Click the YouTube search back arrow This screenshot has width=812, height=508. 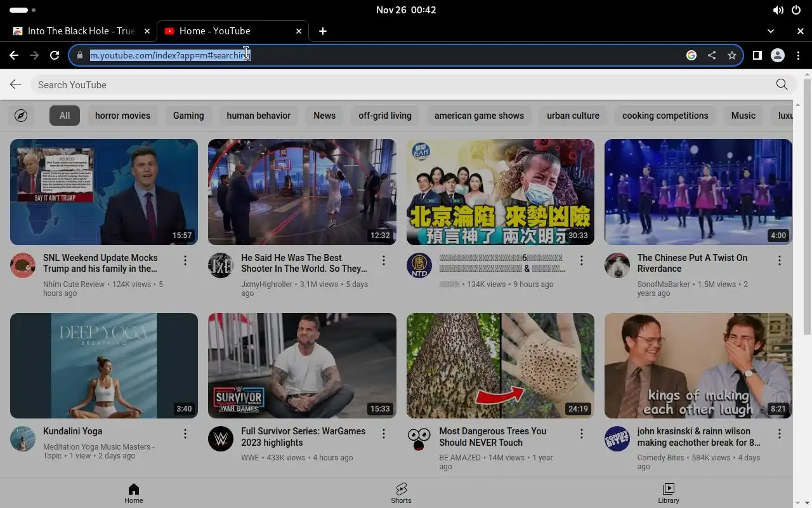pyautogui.click(x=15, y=84)
